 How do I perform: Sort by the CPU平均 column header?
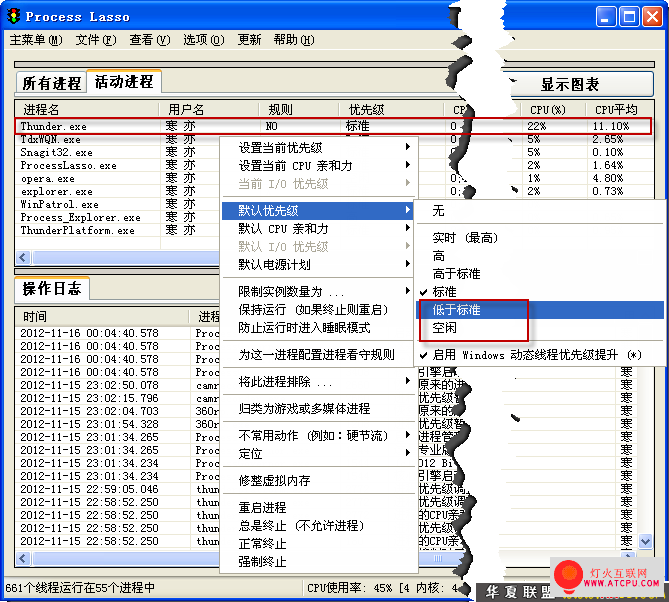[x=619, y=110]
